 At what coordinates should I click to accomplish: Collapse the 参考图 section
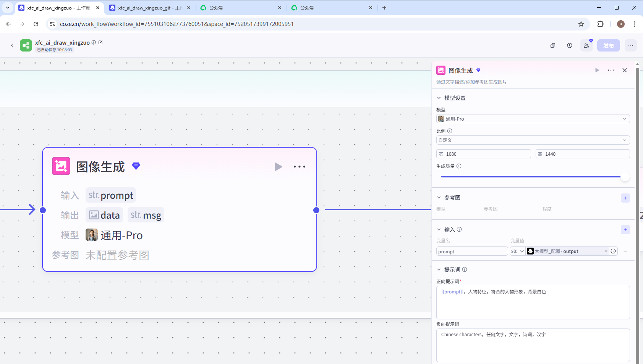point(439,198)
